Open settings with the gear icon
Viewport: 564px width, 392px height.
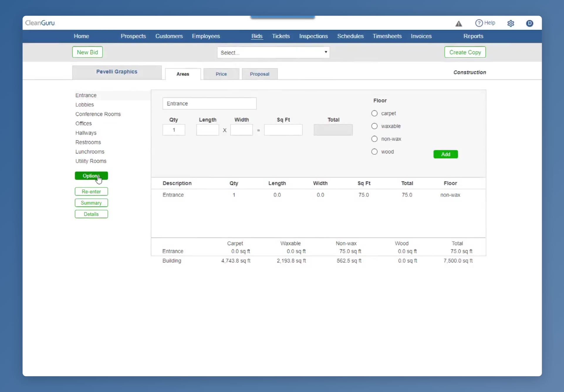pyautogui.click(x=511, y=23)
